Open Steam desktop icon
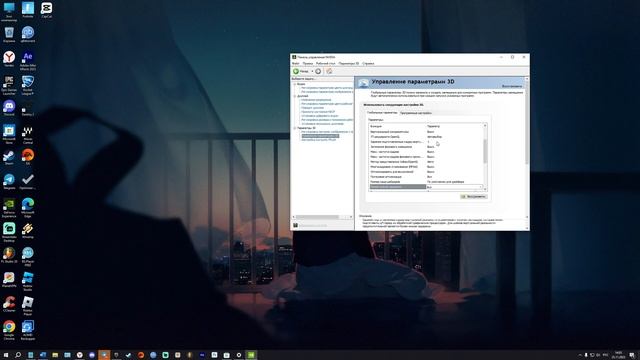640x360 pixels. pos(9,157)
